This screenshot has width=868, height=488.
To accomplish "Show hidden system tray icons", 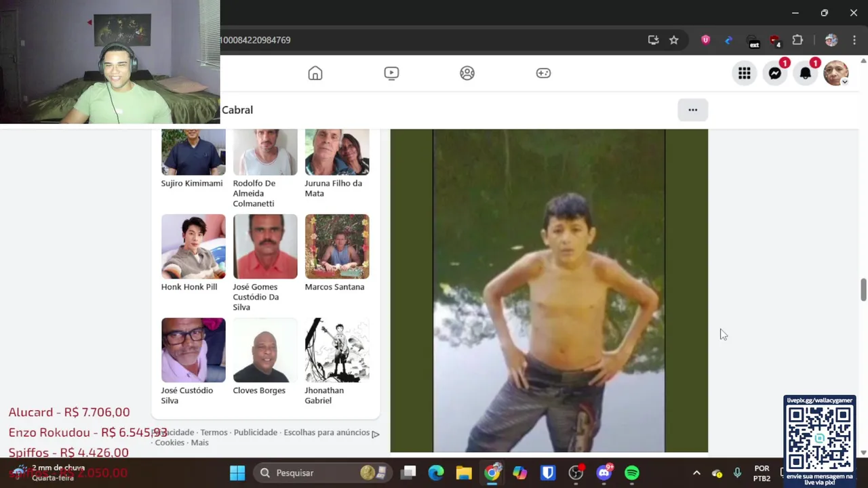I will [x=696, y=473].
